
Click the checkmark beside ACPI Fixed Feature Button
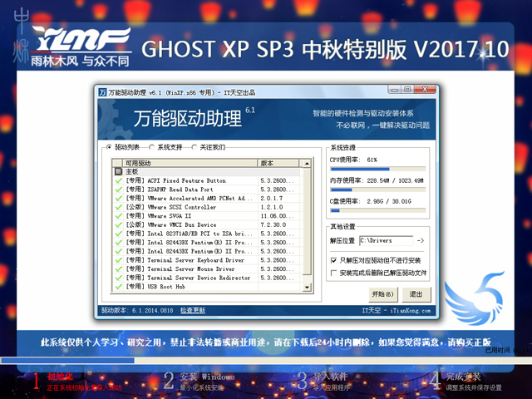119,180
